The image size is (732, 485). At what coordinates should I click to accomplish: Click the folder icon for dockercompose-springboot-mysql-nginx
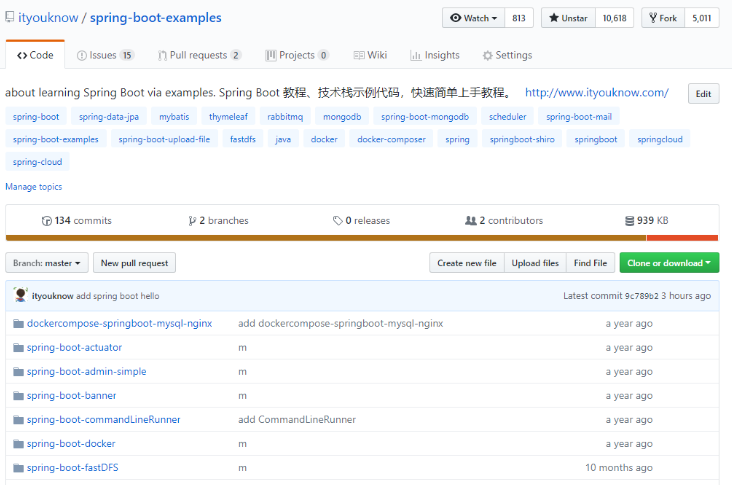pyautogui.click(x=18, y=323)
